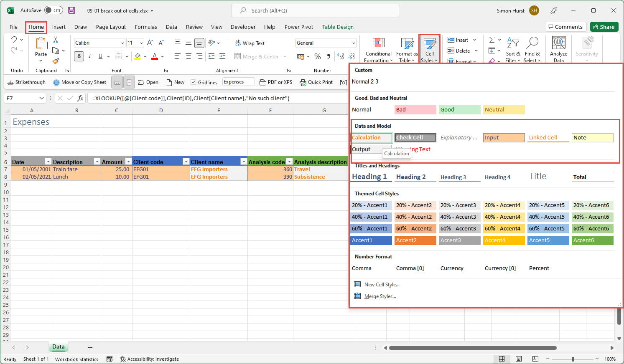Viewport: 624px width, 364px height.
Task: Toggle Wrap Text formatting
Action: (250, 43)
